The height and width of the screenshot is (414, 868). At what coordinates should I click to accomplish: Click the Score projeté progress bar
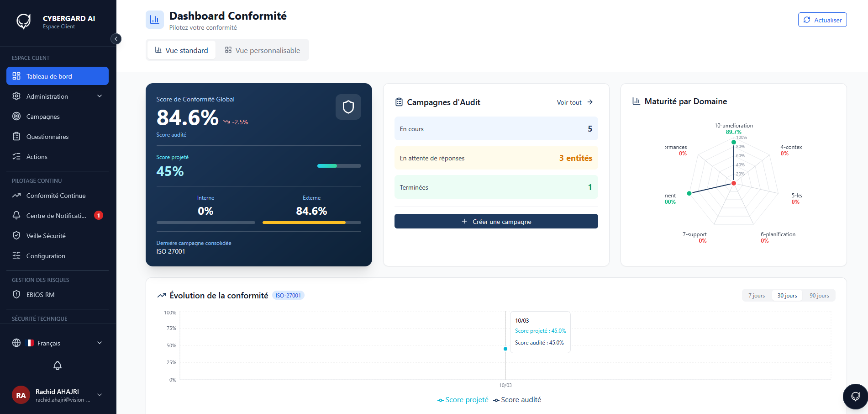tap(339, 166)
